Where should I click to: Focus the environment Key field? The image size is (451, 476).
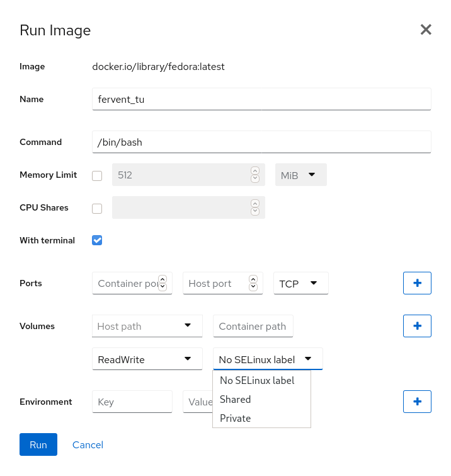pyautogui.click(x=132, y=402)
